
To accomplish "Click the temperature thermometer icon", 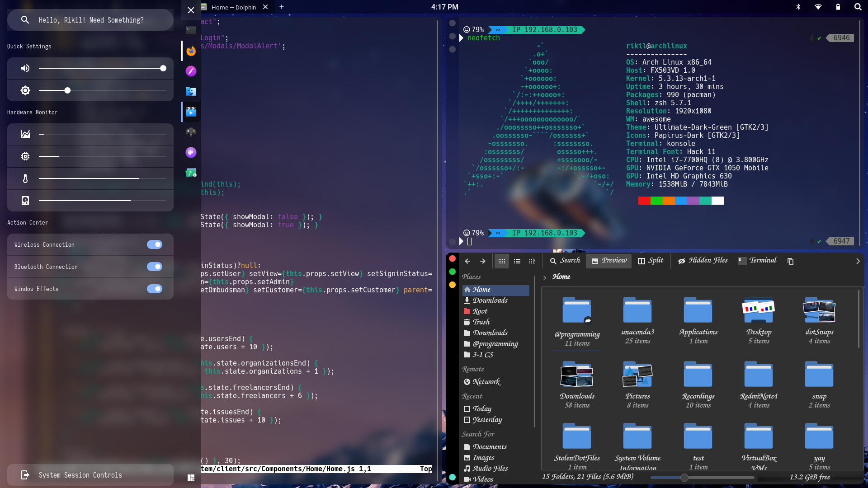I will (25, 178).
